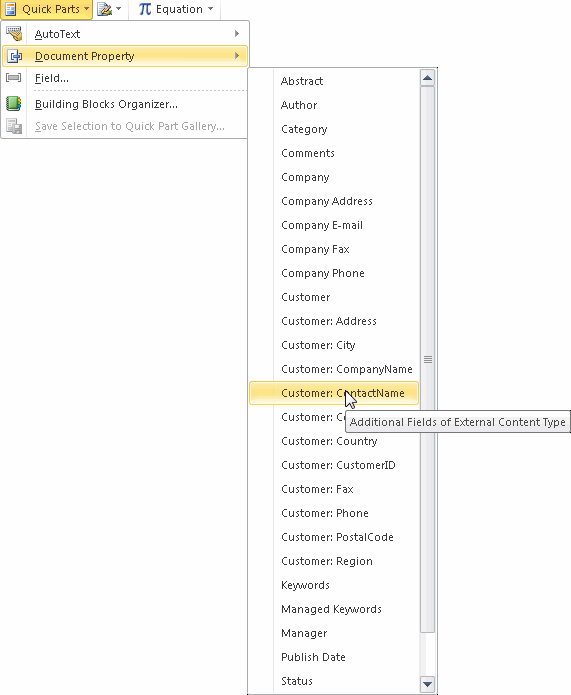Choose Customer: Region field
The image size is (571, 695).
[334, 561]
